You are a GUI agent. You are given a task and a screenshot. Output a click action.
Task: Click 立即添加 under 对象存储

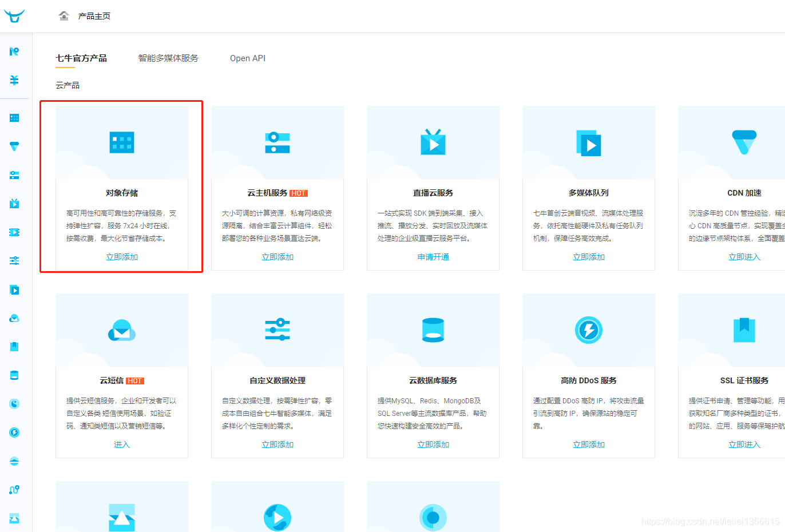tap(122, 257)
